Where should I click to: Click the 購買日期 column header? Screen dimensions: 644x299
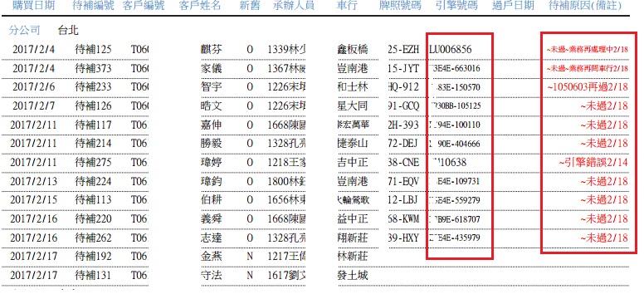[33, 5]
